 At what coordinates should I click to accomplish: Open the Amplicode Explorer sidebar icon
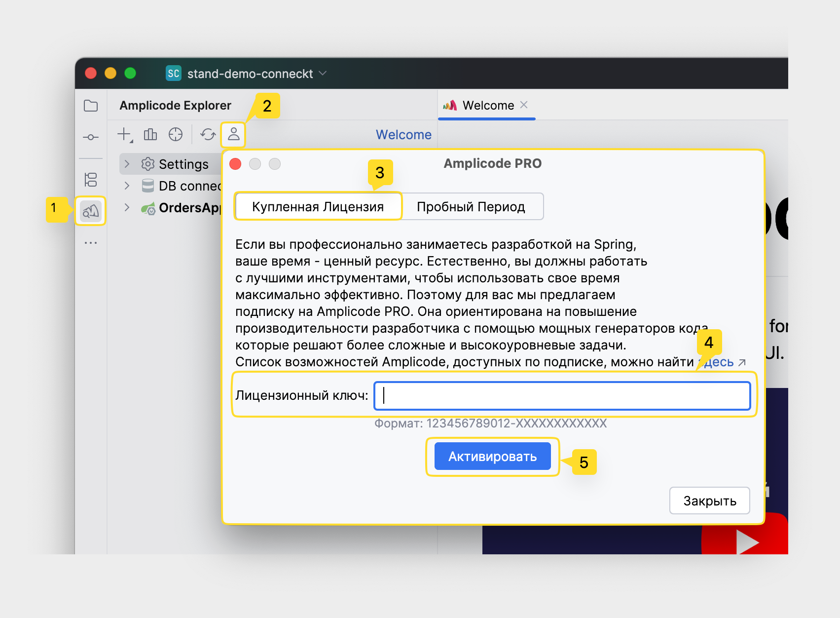tap(91, 211)
